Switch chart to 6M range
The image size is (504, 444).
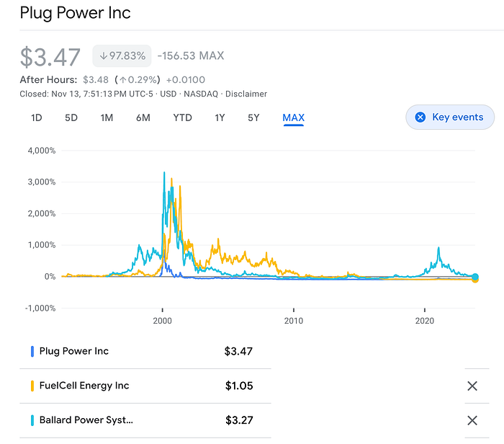coord(143,117)
